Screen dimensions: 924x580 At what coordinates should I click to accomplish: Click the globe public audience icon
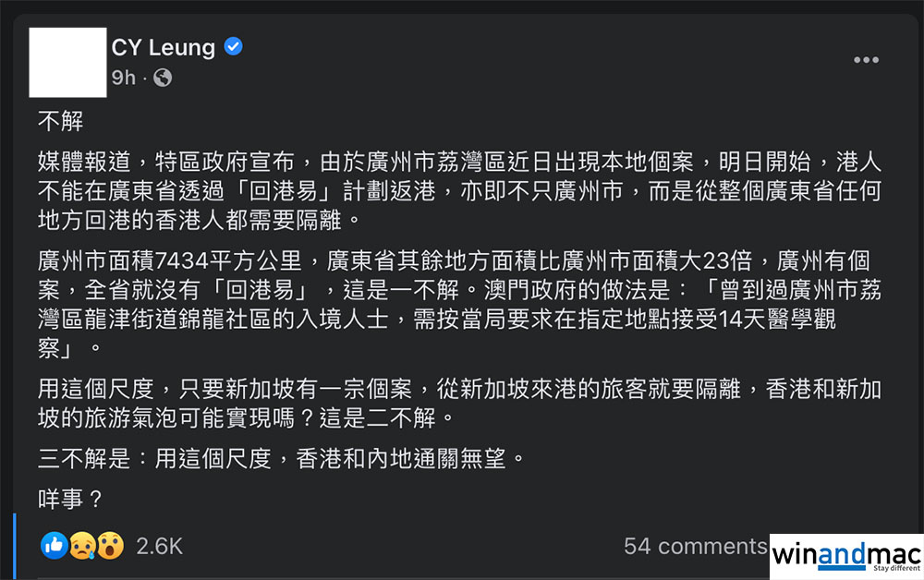[162, 78]
